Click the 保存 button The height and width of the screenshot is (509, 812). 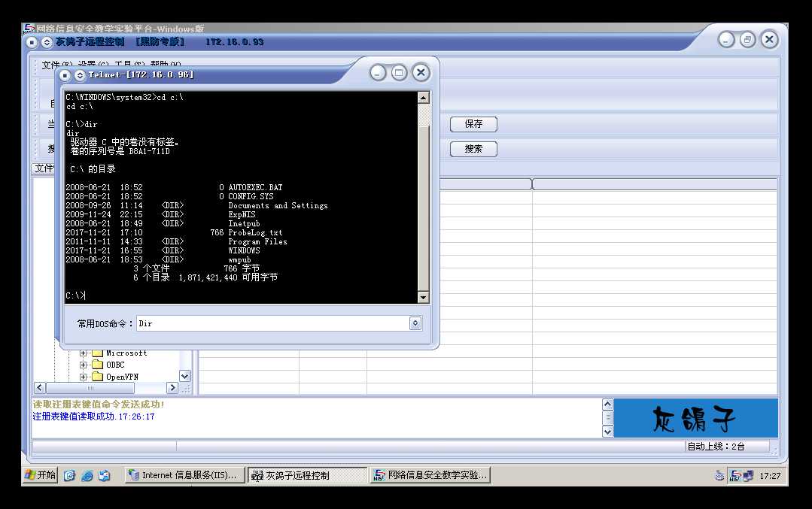point(473,124)
